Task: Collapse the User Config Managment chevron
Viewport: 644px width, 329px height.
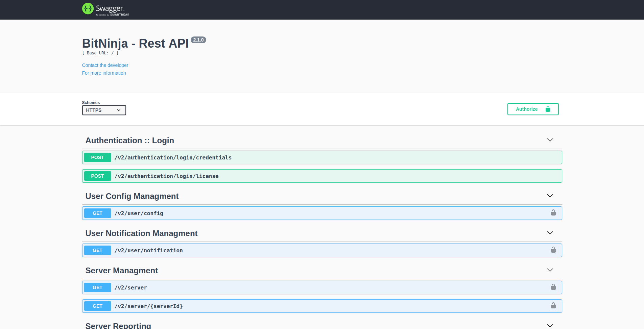Action: pos(550,196)
